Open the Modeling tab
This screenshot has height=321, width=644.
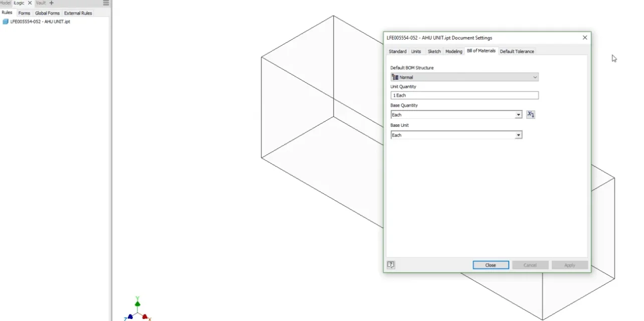point(454,51)
